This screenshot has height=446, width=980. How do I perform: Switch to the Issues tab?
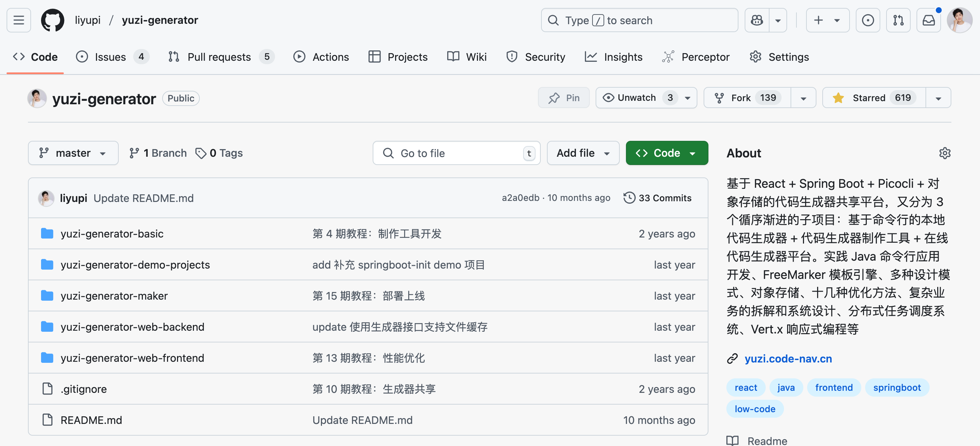[x=110, y=57]
